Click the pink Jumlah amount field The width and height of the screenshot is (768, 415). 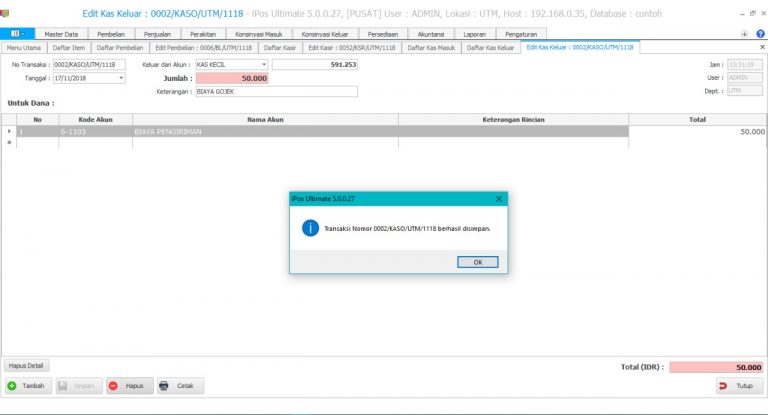click(x=232, y=78)
